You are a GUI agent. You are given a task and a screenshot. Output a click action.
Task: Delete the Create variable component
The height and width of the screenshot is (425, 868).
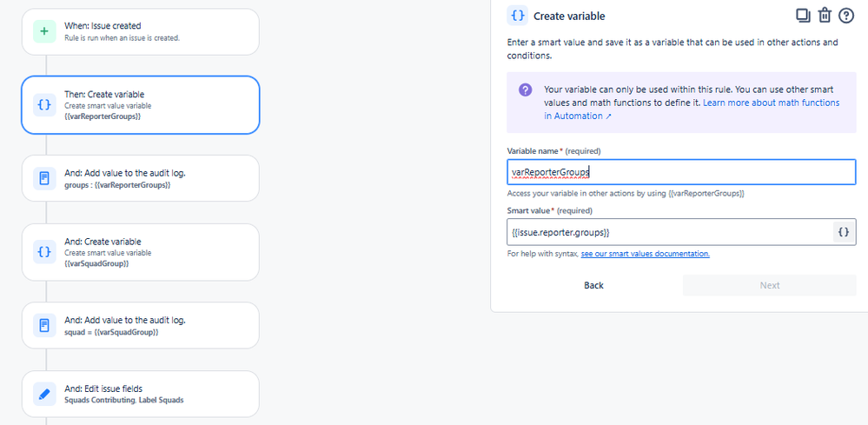coord(825,16)
